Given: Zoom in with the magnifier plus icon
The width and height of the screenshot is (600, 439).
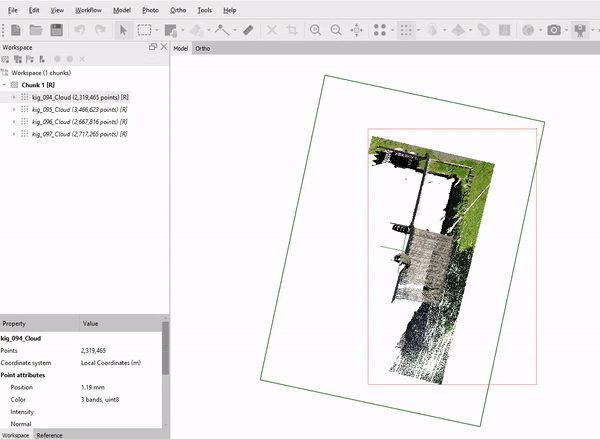Looking at the screenshot, I should [316, 30].
